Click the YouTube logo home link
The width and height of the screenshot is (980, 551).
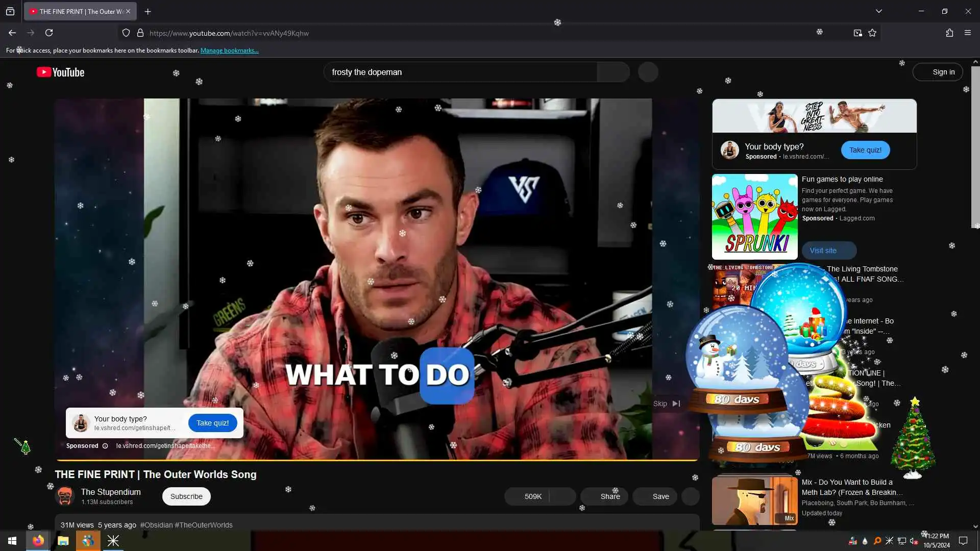click(x=61, y=72)
